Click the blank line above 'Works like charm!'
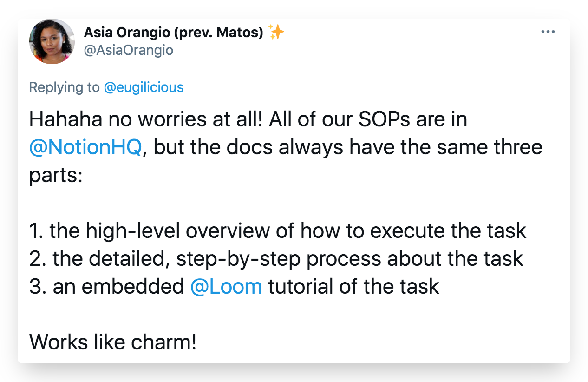Screen dimensions: 588x382 click(x=294, y=315)
